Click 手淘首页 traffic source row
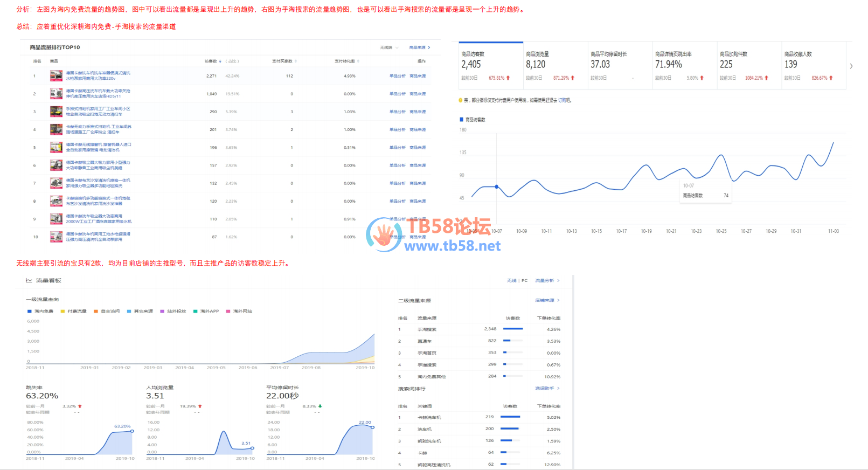Image resolution: width=868 pixels, height=470 pixels. (479, 353)
